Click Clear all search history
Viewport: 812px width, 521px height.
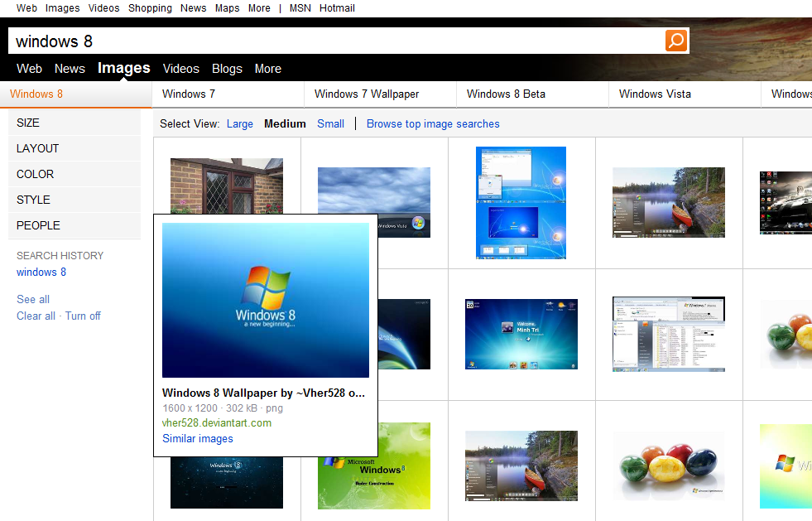pos(36,316)
